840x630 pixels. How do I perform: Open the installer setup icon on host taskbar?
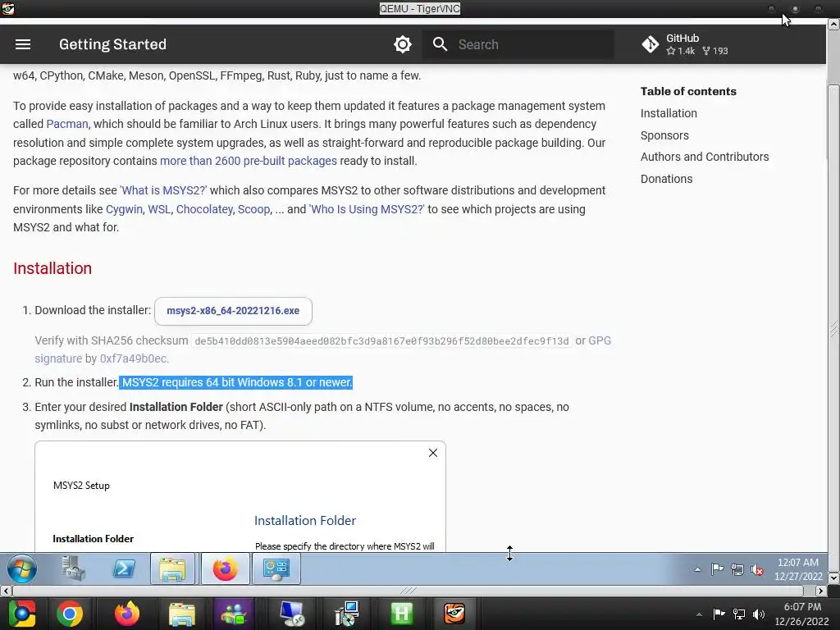tap(347, 614)
